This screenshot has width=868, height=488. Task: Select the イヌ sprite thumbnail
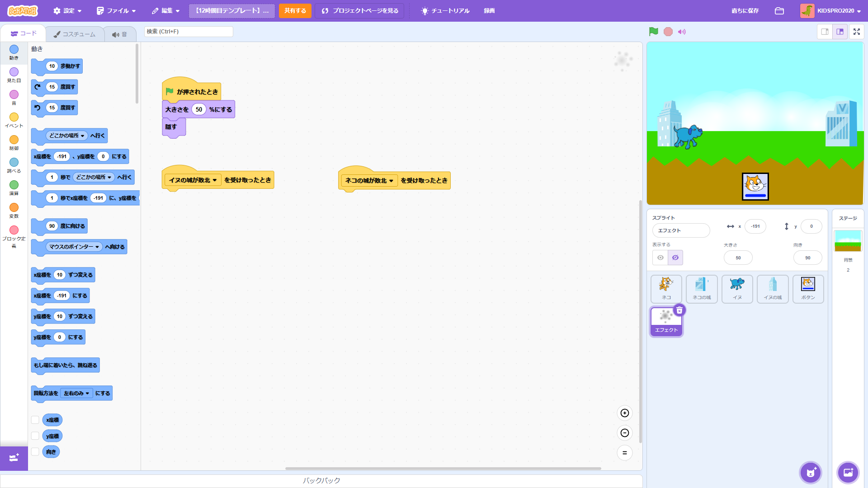tap(737, 289)
